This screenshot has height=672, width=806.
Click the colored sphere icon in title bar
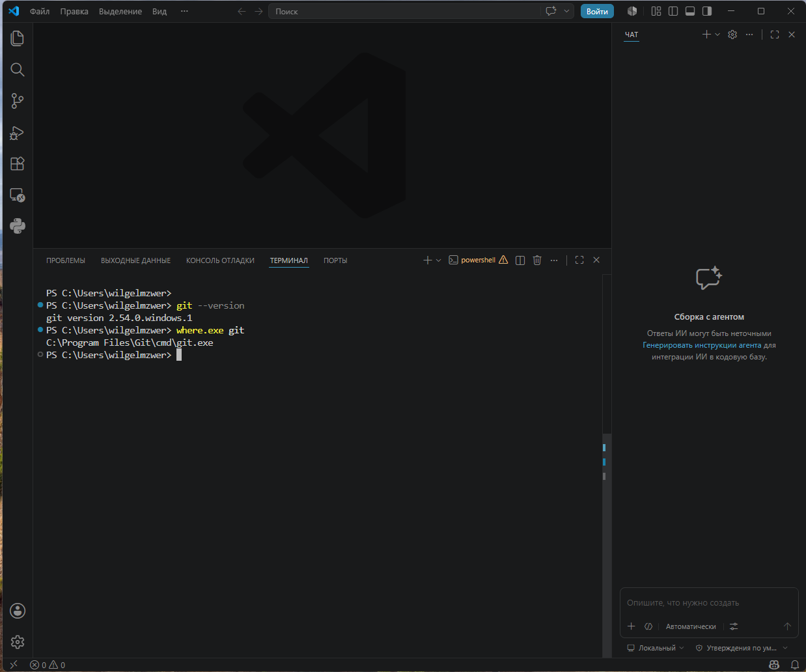(x=632, y=11)
